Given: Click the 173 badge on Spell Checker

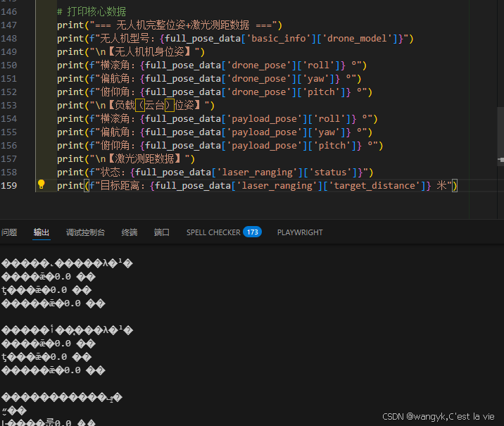Looking at the screenshot, I should click(252, 232).
